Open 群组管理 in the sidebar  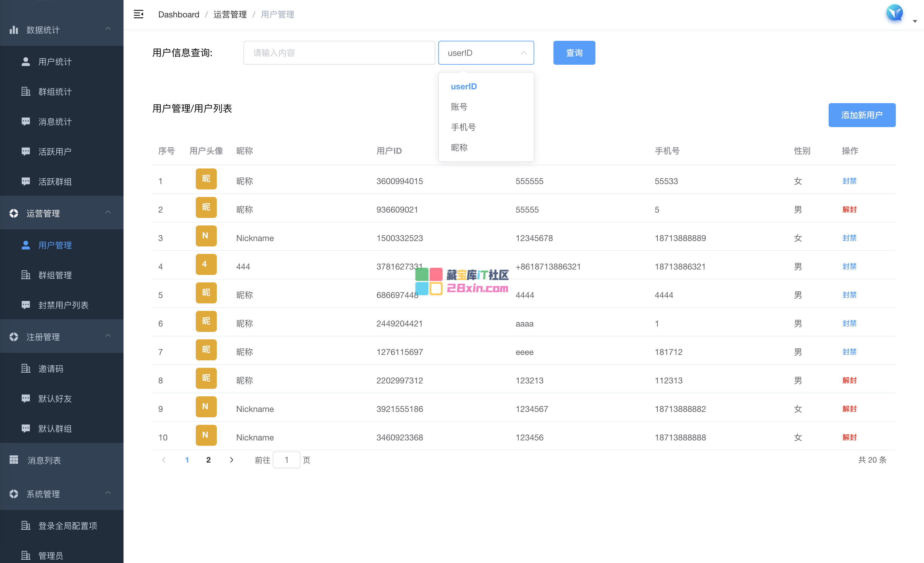click(55, 275)
